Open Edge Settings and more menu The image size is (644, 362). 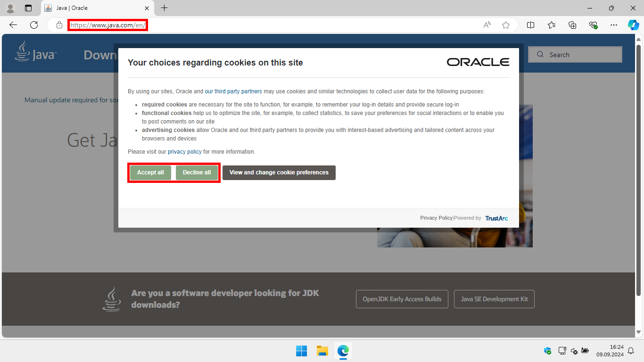point(613,25)
